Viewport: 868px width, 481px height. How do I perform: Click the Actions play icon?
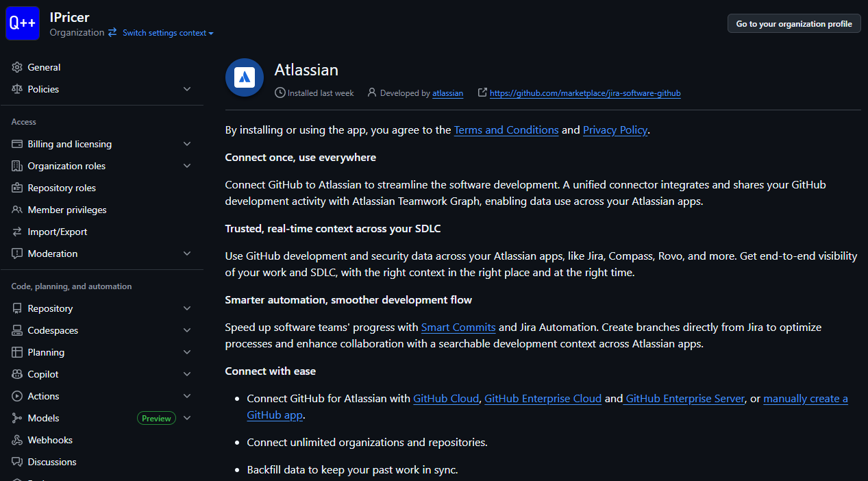(17, 396)
